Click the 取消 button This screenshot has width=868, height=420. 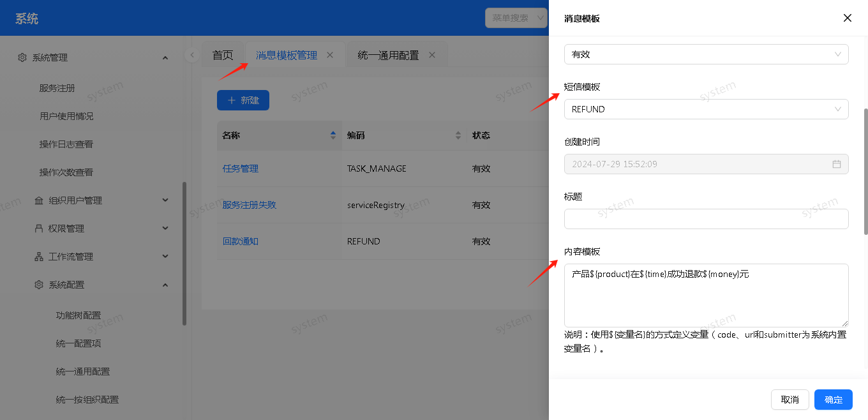[789, 400]
